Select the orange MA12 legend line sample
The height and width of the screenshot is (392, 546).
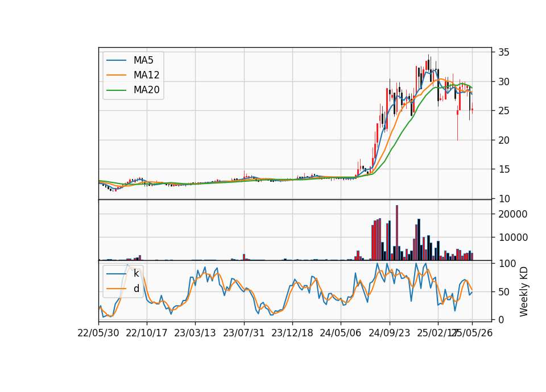click(116, 75)
